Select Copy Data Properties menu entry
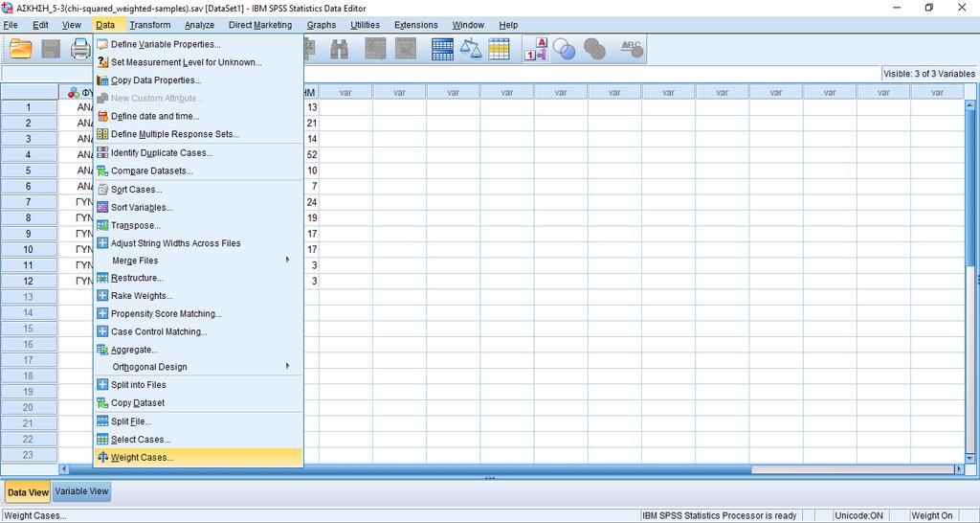Screen dimensions: 980x523 (198, 80)
